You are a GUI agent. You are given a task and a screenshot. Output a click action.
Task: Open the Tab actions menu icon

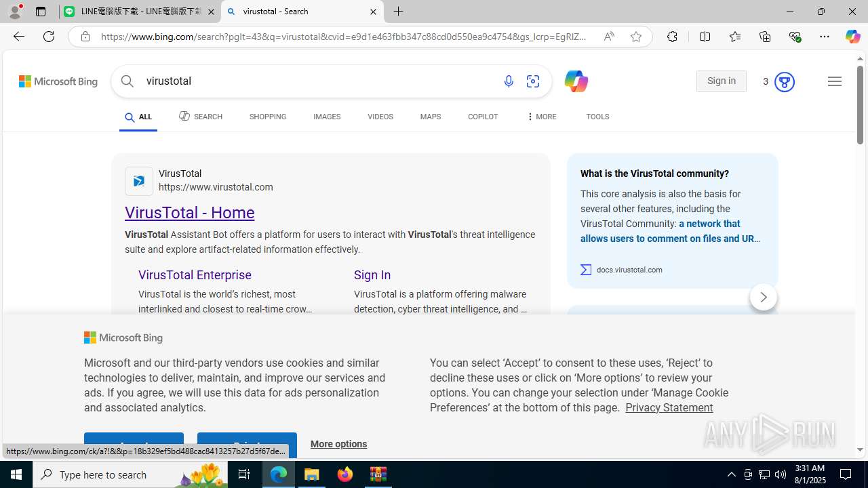[x=41, y=12]
